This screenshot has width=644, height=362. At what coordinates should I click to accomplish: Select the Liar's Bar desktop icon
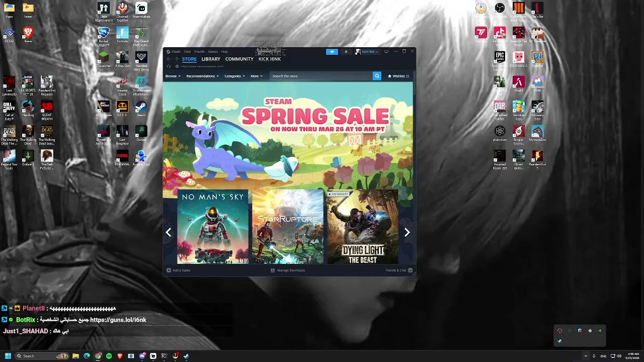pyautogui.click(x=537, y=10)
